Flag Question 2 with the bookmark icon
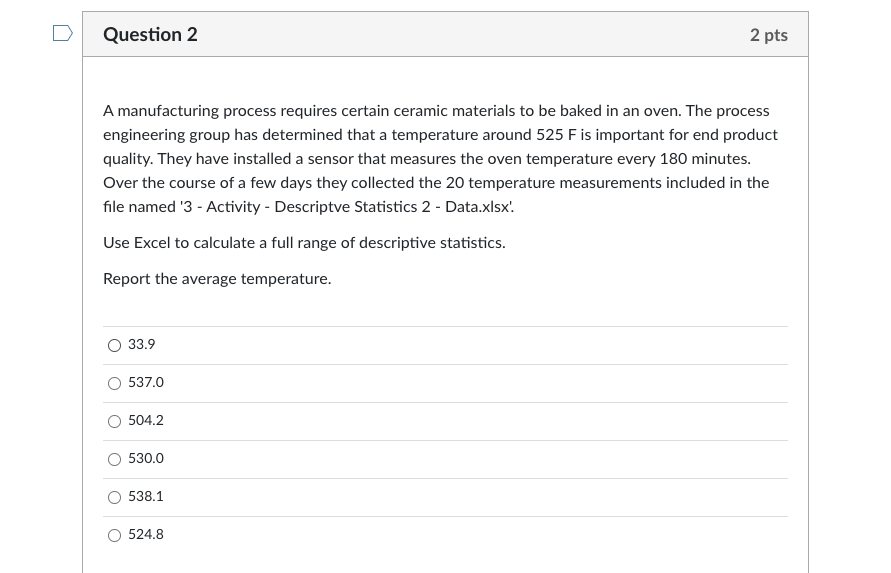 [x=63, y=34]
